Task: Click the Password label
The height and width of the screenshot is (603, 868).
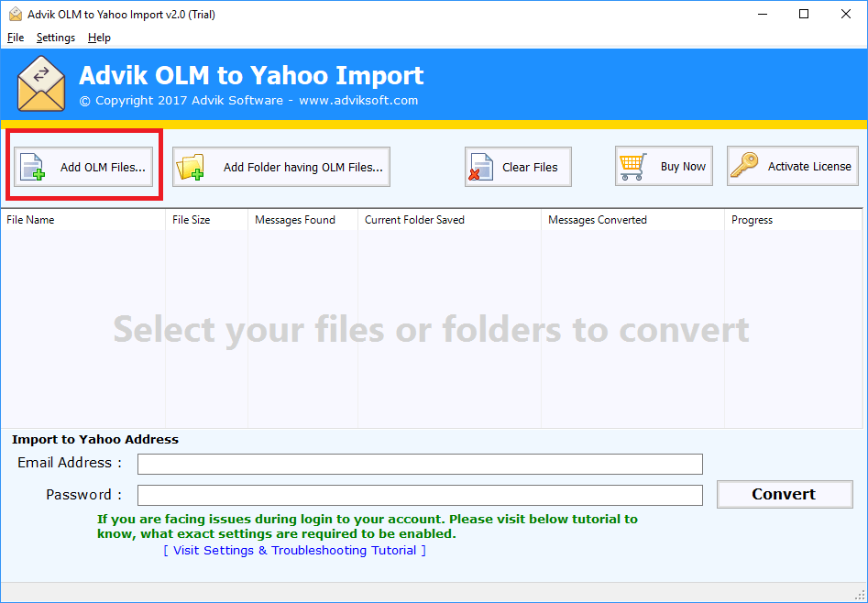Action: (83, 495)
